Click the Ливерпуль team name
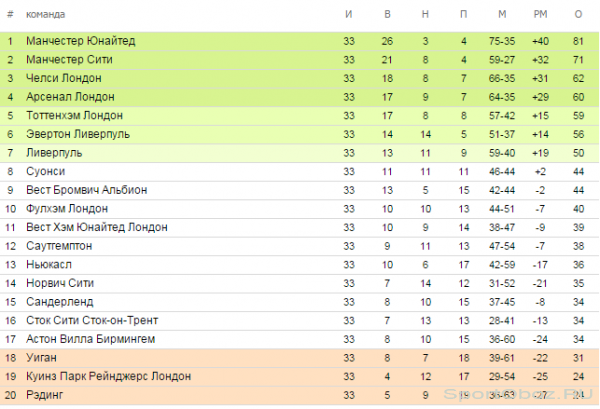 [x=54, y=153]
